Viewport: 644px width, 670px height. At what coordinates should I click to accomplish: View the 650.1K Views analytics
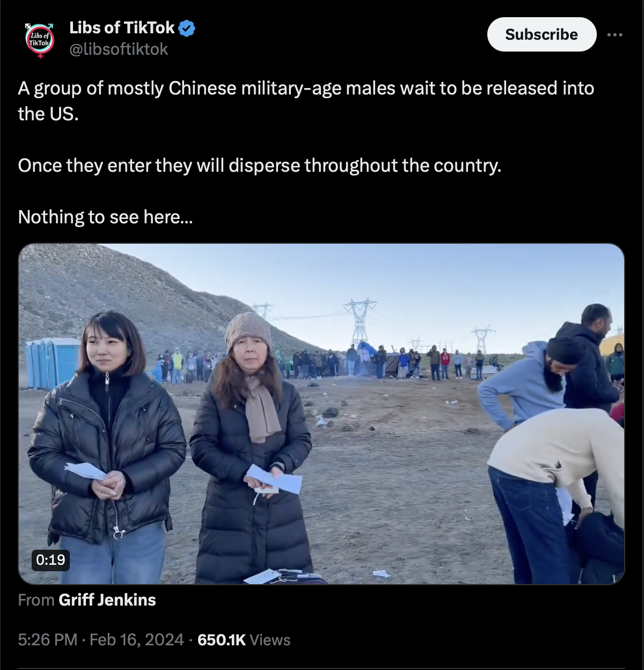pos(244,640)
